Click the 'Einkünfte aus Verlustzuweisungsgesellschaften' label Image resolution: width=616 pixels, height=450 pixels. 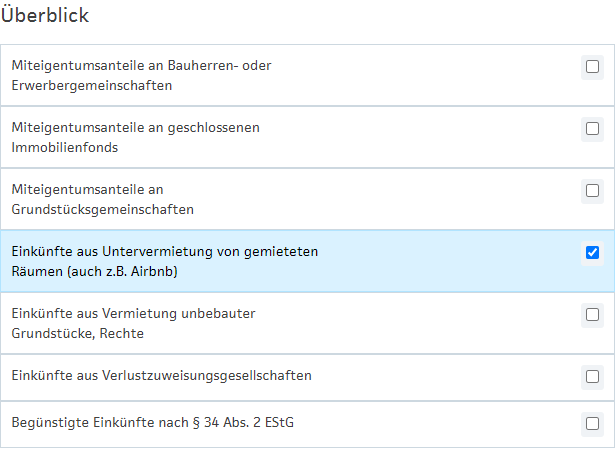161,376
